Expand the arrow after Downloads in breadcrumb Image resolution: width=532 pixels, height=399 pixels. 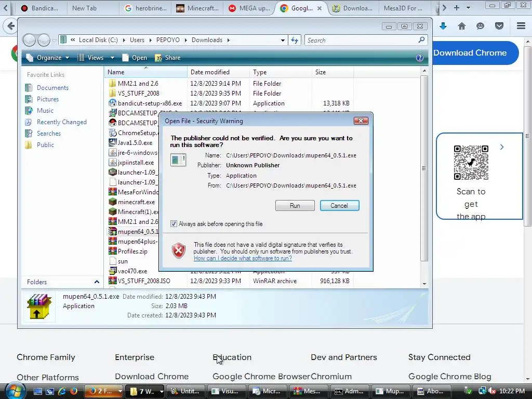[x=229, y=40]
